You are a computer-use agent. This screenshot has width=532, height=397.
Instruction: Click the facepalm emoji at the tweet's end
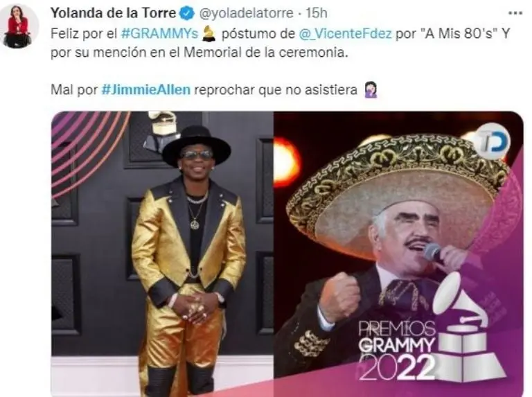pyautogui.click(x=370, y=90)
